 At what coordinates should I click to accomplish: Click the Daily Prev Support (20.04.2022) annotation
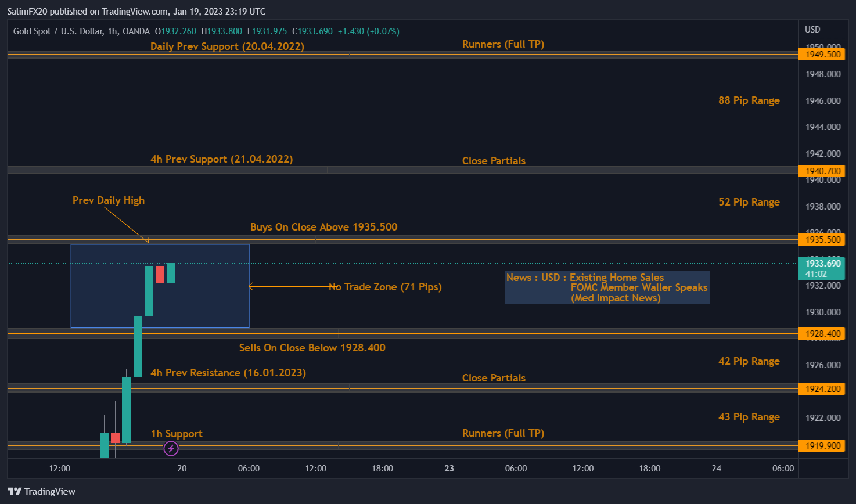228,46
